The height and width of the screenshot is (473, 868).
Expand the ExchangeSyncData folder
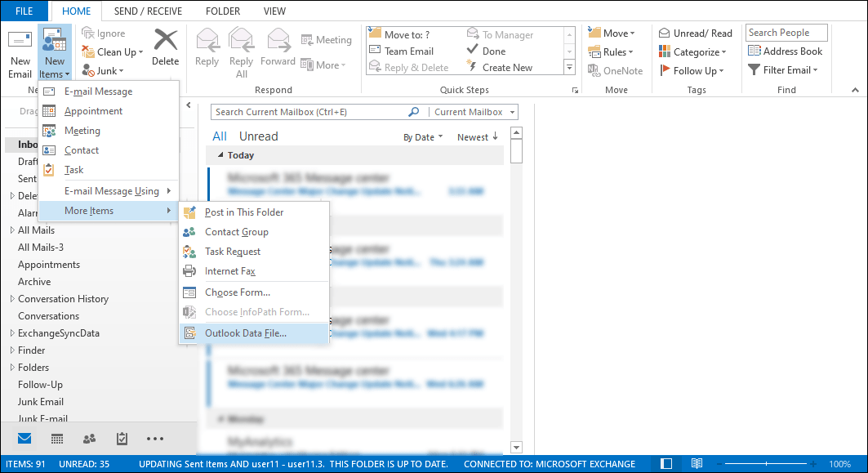coord(12,332)
